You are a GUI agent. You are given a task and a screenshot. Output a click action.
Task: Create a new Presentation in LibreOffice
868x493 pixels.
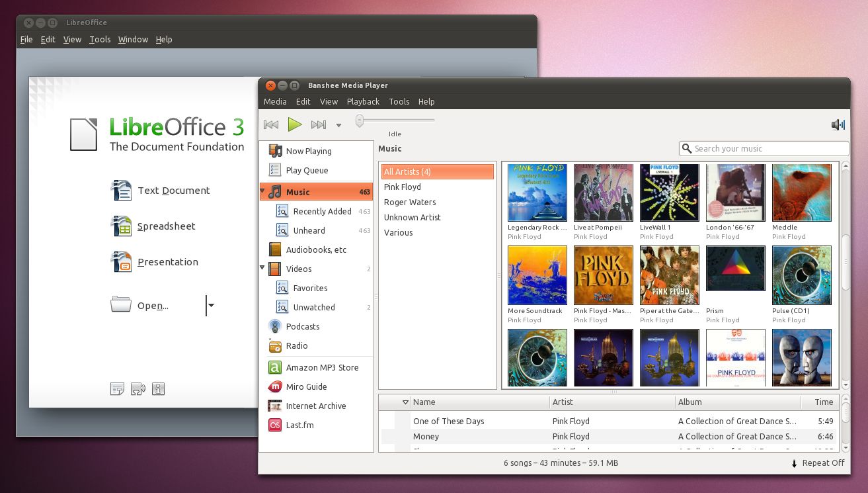(x=154, y=262)
